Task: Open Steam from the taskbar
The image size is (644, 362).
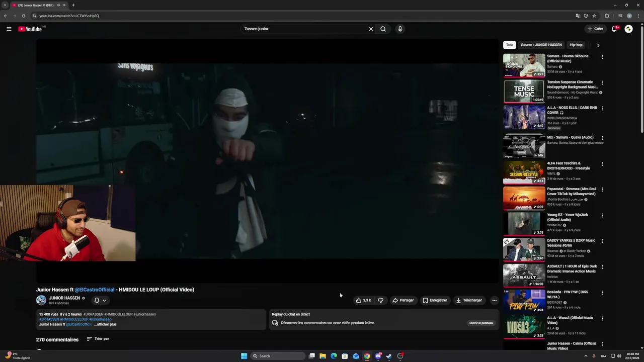Action: pyautogui.click(x=389, y=356)
